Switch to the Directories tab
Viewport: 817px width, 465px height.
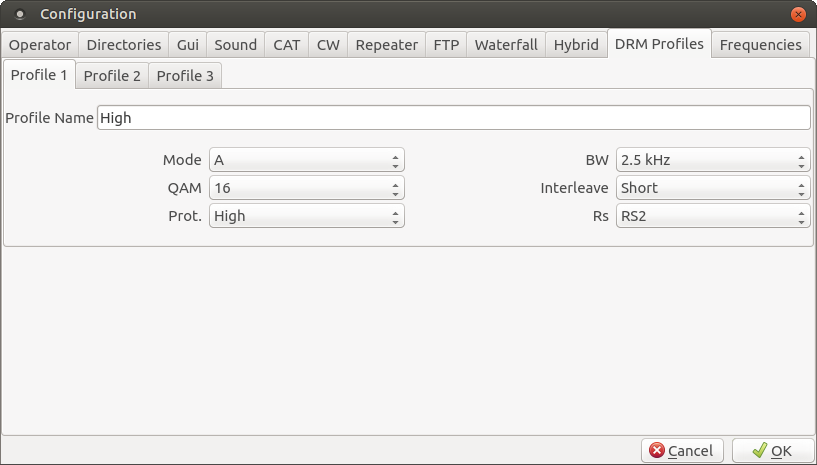pos(123,45)
